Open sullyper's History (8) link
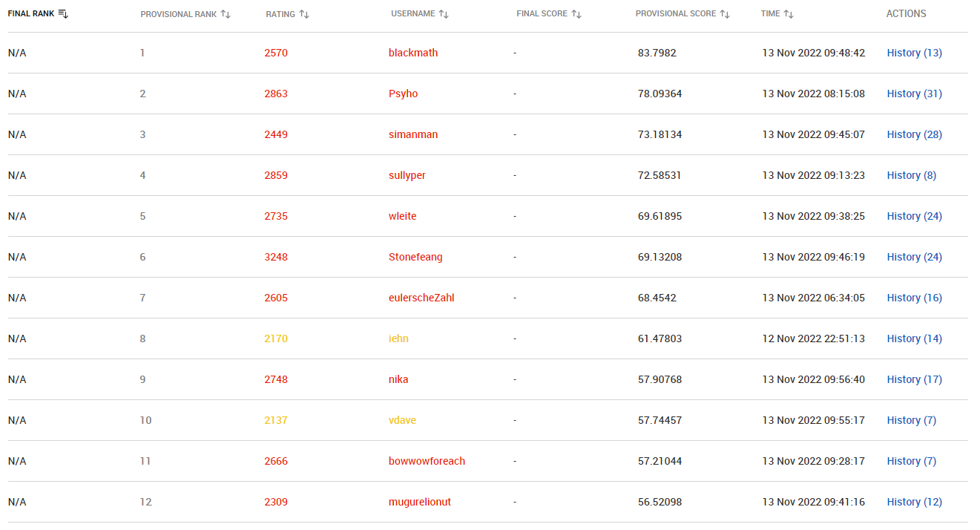980x530 pixels. tap(912, 175)
